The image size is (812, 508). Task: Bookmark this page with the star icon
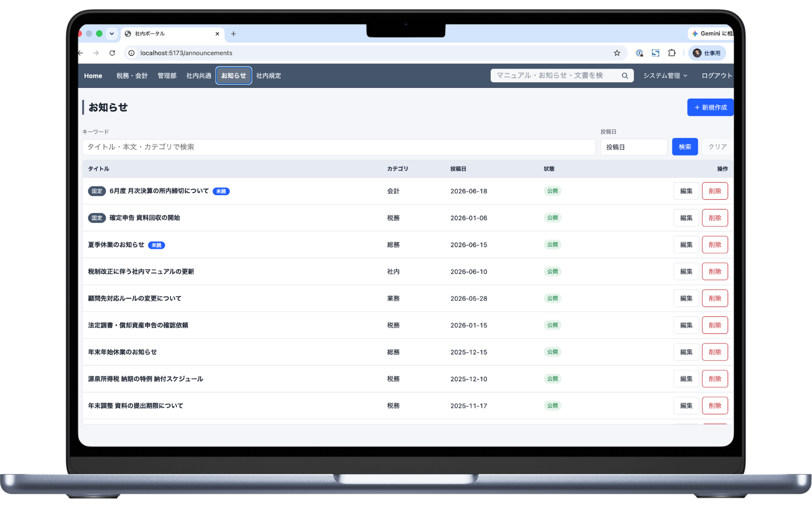pyautogui.click(x=617, y=53)
